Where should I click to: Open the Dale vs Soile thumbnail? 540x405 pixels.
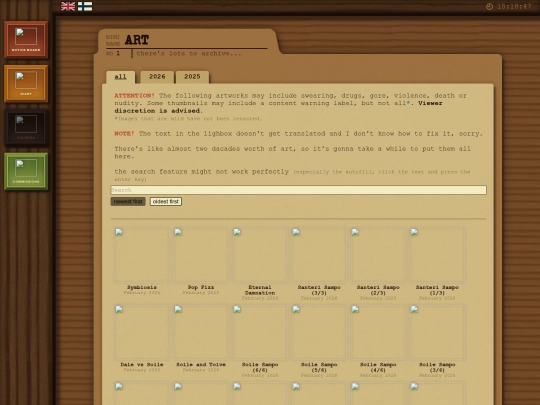[142, 332]
